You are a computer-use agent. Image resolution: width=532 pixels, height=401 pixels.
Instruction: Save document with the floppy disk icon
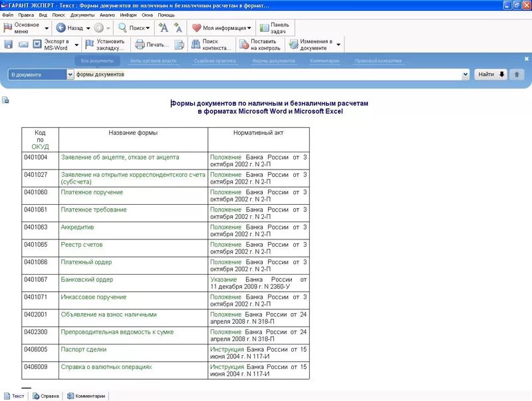(9, 45)
